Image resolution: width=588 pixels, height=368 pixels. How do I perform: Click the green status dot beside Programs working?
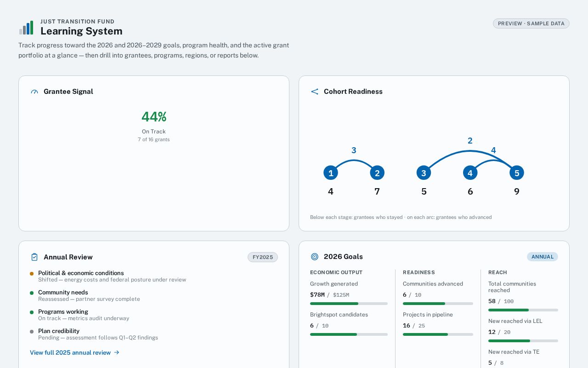point(32,312)
